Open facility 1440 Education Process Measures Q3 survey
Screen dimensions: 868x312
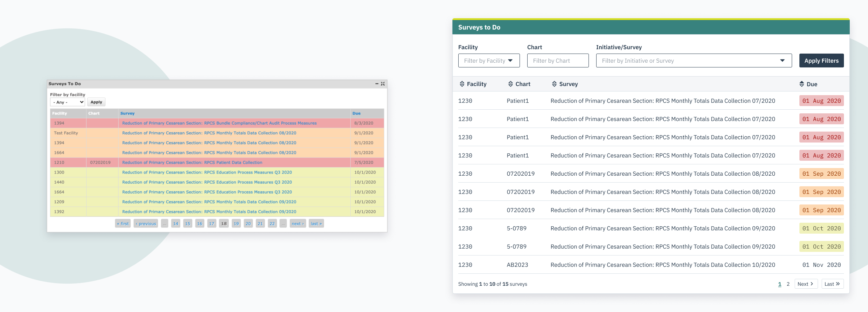click(207, 182)
